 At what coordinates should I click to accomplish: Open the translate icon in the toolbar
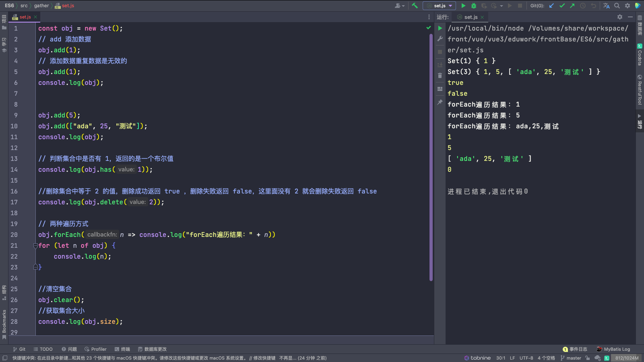[x=606, y=6]
